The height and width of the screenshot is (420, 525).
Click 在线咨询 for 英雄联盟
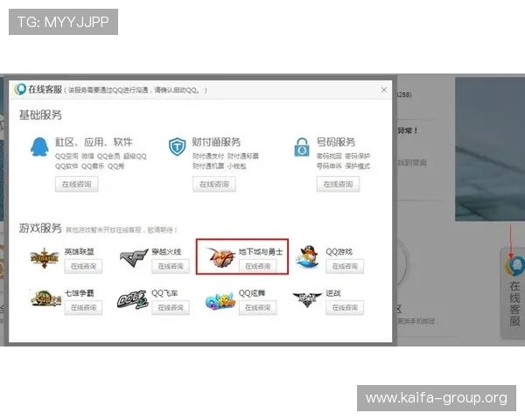pyautogui.click(x=83, y=266)
